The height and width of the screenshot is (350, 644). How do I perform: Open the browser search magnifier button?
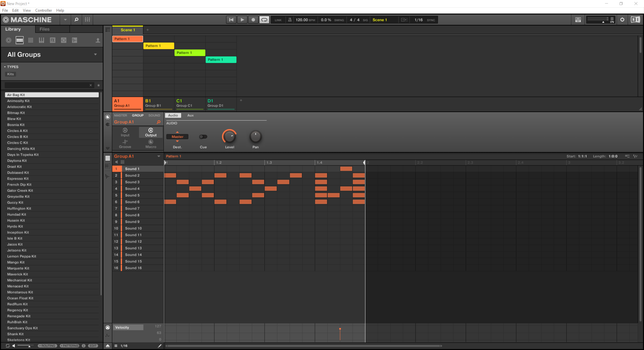tap(76, 20)
